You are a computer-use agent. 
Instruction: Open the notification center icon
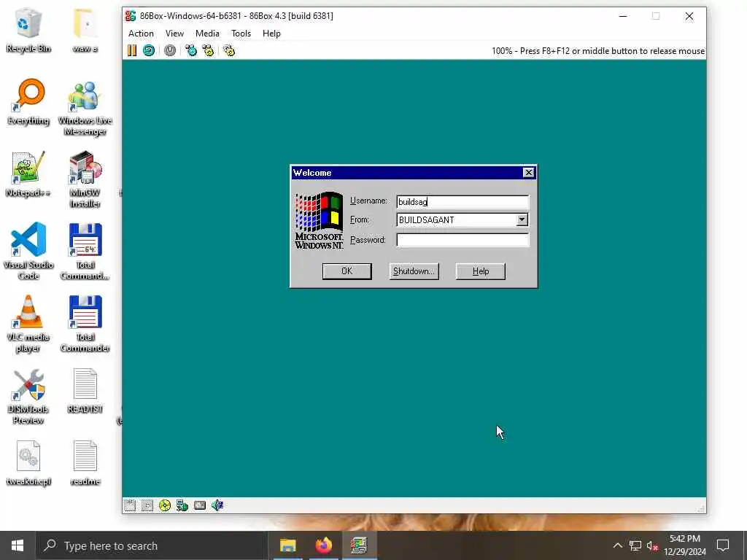click(x=723, y=545)
